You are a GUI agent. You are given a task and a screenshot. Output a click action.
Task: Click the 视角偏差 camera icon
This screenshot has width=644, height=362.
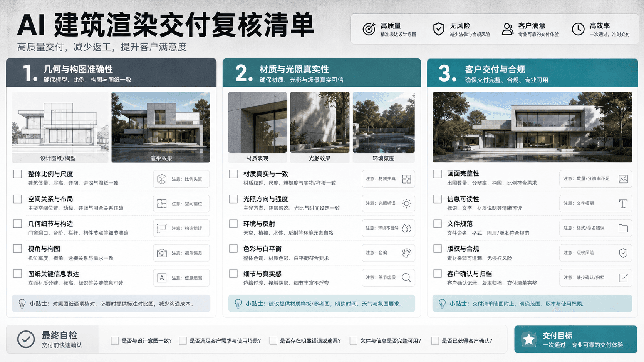[162, 253]
